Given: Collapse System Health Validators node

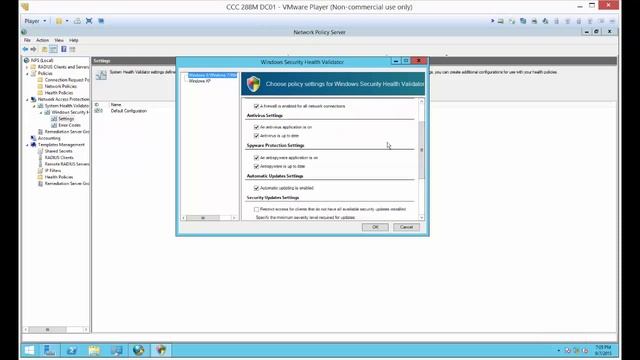Looking at the screenshot, I should (34, 106).
